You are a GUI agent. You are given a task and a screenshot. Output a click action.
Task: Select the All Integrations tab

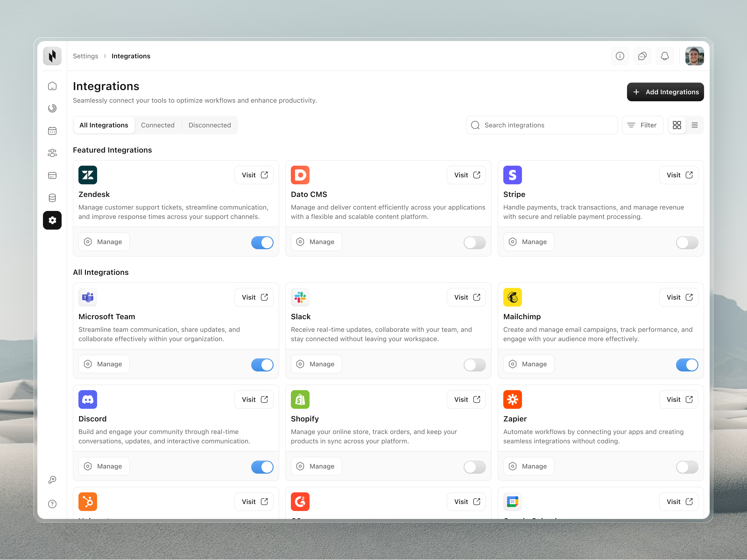104,125
